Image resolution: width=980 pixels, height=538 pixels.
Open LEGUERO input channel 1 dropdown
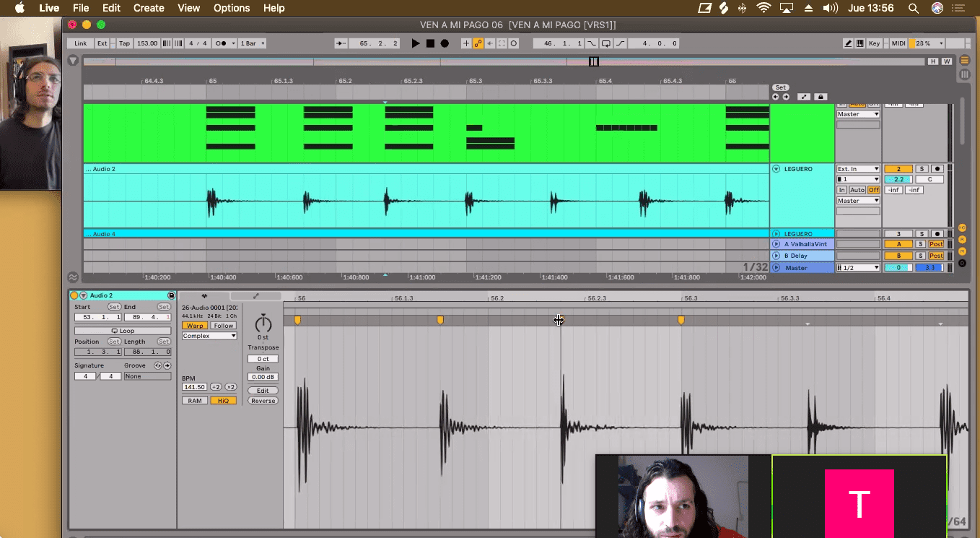click(858, 179)
